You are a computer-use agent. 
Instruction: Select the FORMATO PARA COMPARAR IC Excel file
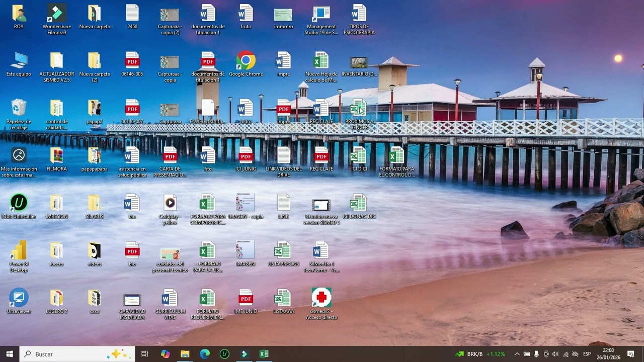[x=208, y=210]
